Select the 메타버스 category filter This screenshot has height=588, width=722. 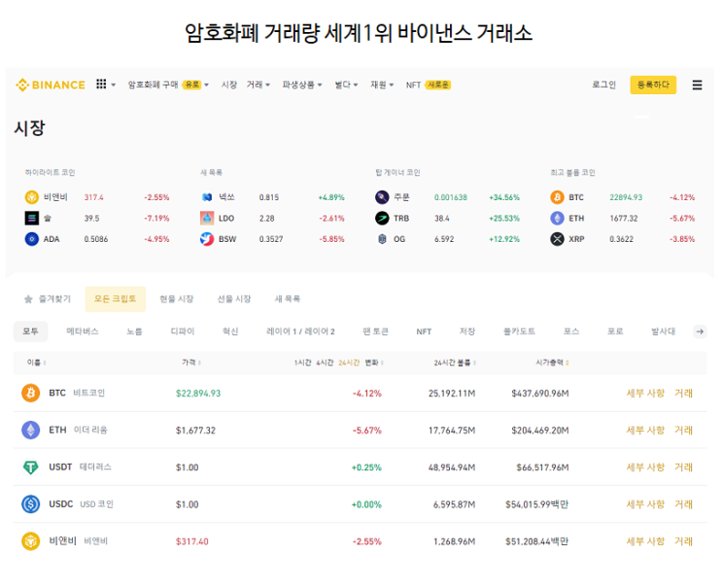click(83, 331)
